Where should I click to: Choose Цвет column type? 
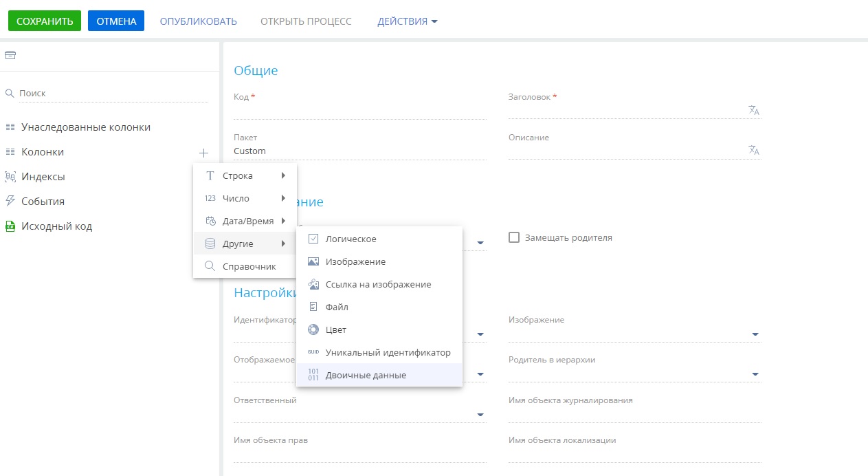click(x=335, y=329)
